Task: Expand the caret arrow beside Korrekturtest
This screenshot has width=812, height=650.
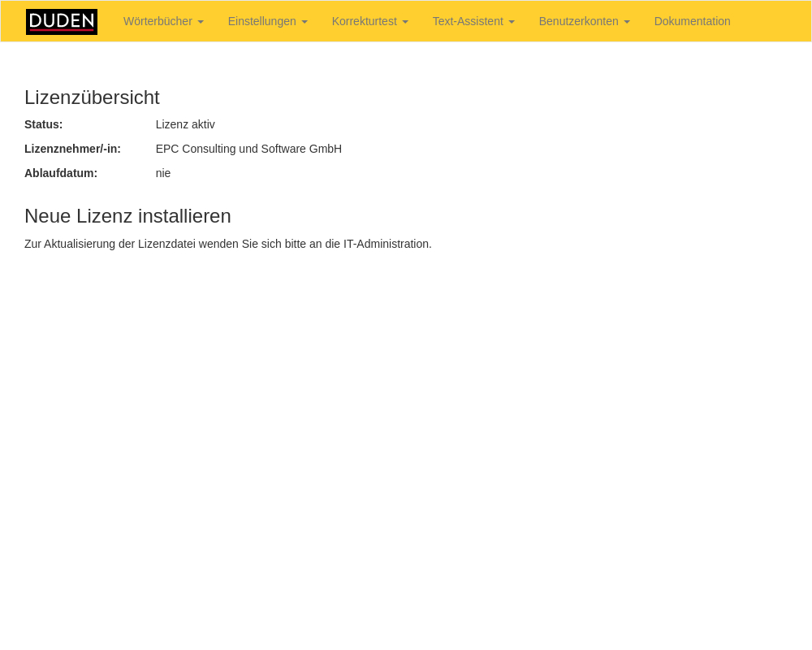Action: tap(405, 23)
